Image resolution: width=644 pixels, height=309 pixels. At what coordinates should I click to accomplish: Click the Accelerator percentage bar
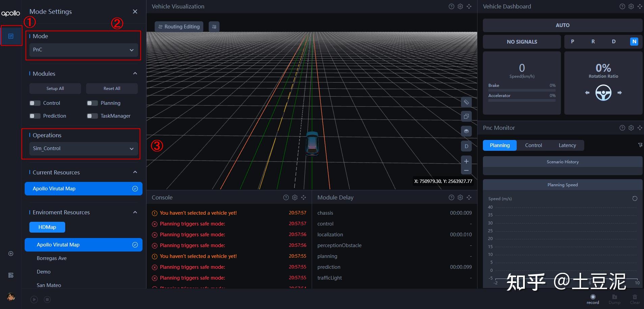[x=522, y=100]
